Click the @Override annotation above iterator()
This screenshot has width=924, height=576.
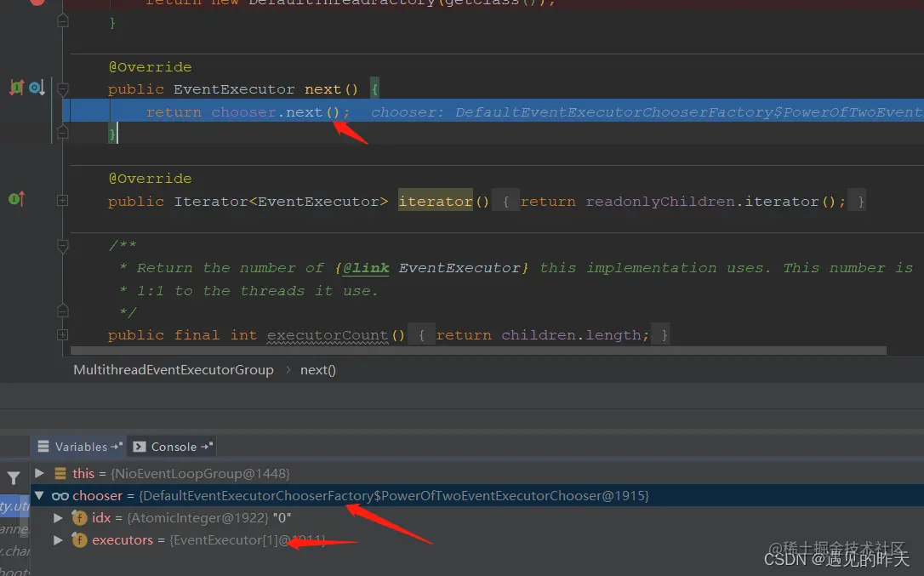click(x=151, y=179)
